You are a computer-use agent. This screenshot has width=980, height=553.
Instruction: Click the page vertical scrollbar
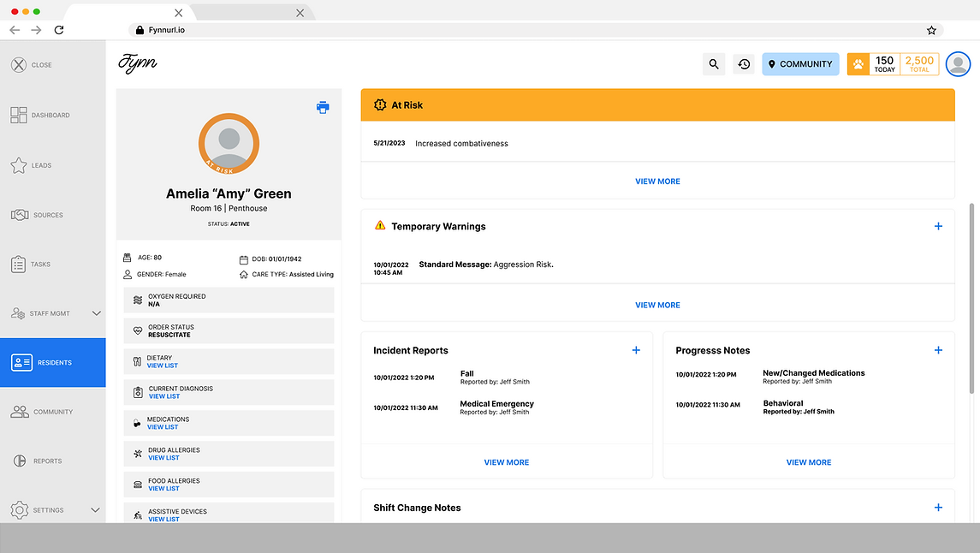(x=971, y=298)
